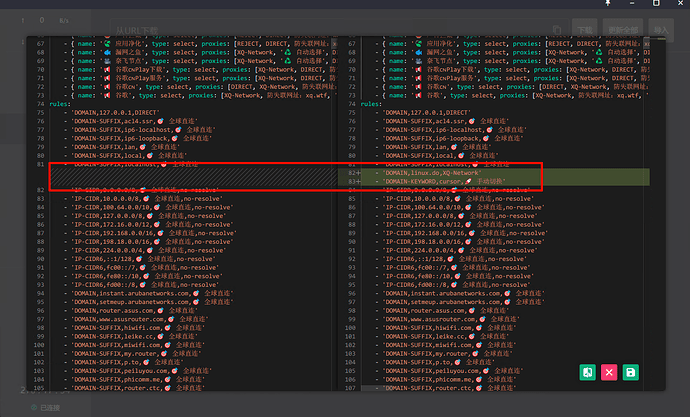Click 'DOMAIN,127.0.0.1,DIRECT' in left pane
The height and width of the screenshot is (417, 690).
tap(115, 113)
